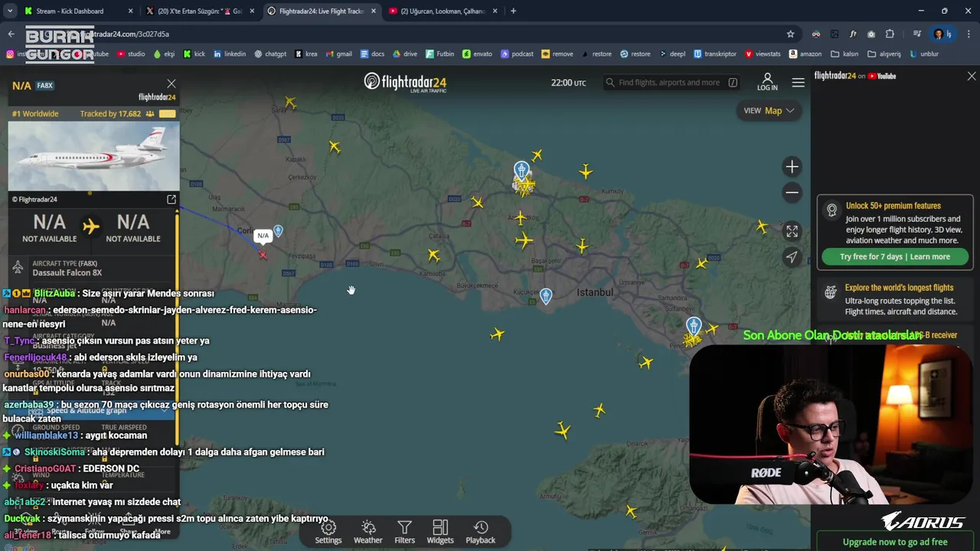Toggle fullscreen map view
Image resolution: width=980 pixels, height=551 pixels.
(792, 231)
